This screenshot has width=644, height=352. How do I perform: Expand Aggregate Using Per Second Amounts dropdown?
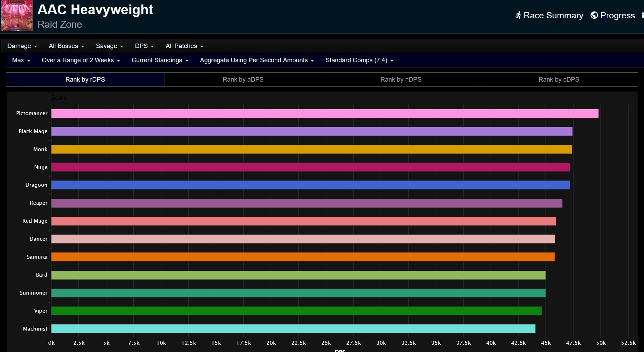pyautogui.click(x=257, y=60)
